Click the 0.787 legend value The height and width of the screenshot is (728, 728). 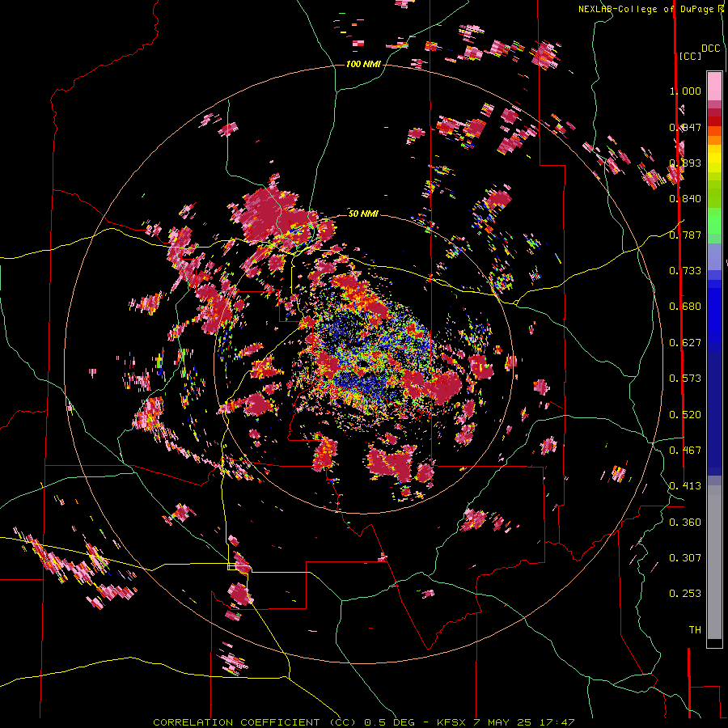pos(685,235)
